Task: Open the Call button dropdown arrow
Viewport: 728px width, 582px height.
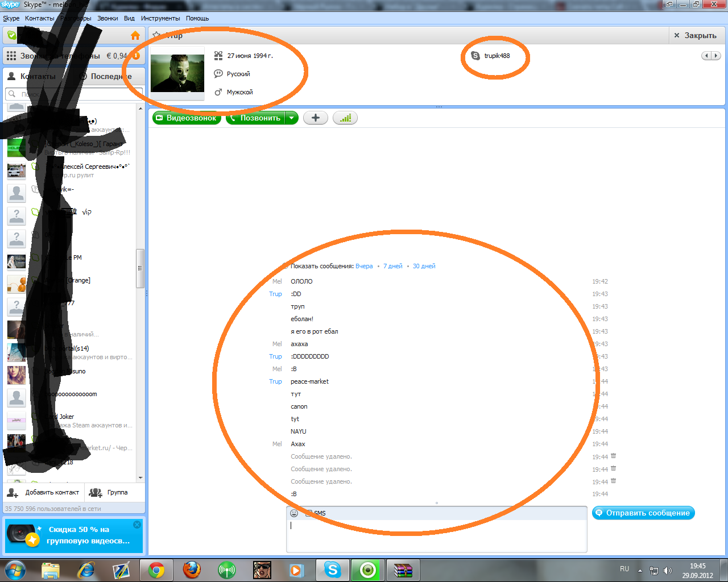Action: (x=291, y=118)
